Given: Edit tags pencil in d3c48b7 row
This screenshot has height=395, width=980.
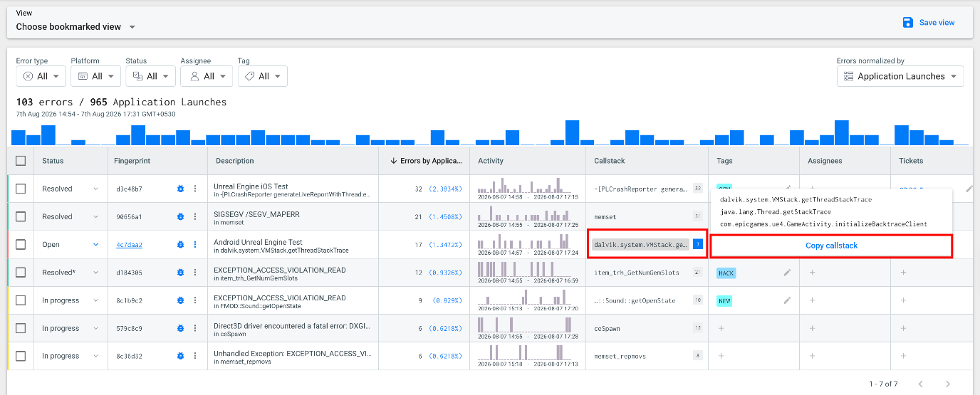Looking at the screenshot, I should [x=787, y=187].
